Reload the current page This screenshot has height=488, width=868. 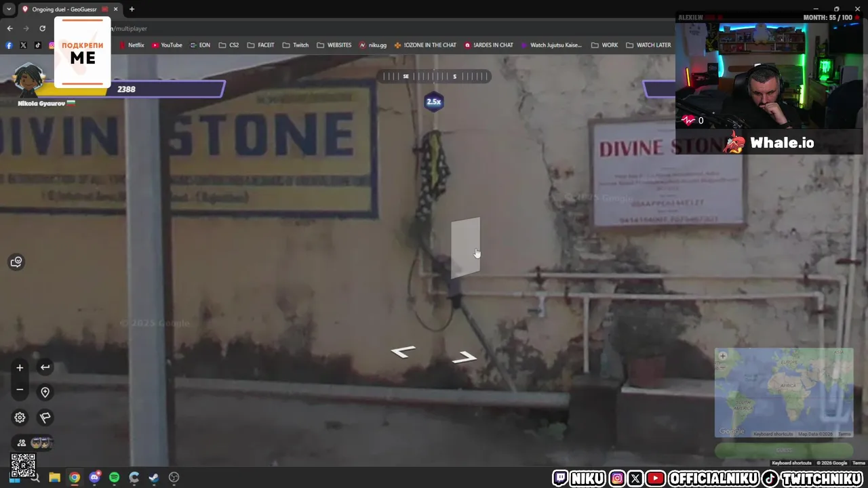click(x=42, y=28)
